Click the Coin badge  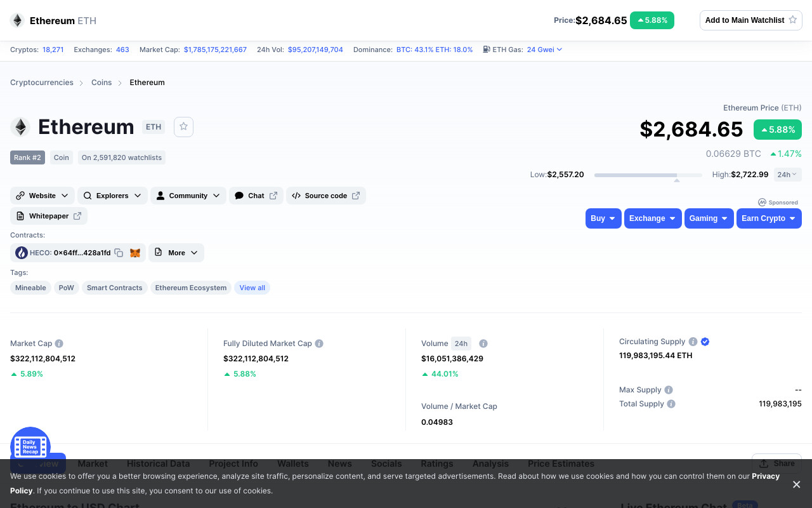tap(62, 157)
